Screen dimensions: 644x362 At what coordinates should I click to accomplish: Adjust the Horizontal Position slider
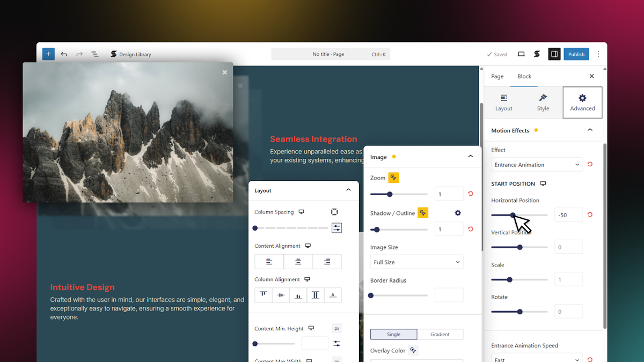(514, 215)
